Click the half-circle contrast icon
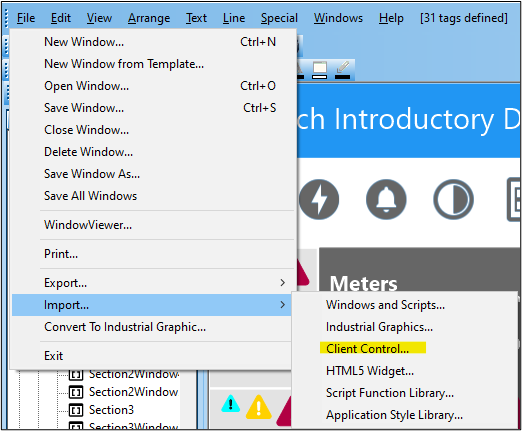The width and height of the screenshot is (522, 431). click(x=453, y=199)
